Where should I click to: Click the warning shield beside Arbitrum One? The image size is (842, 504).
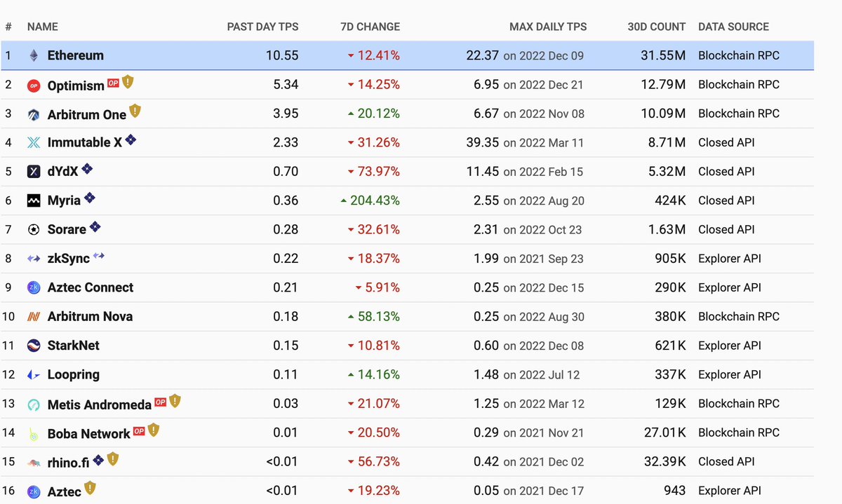(x=135, y=111)
